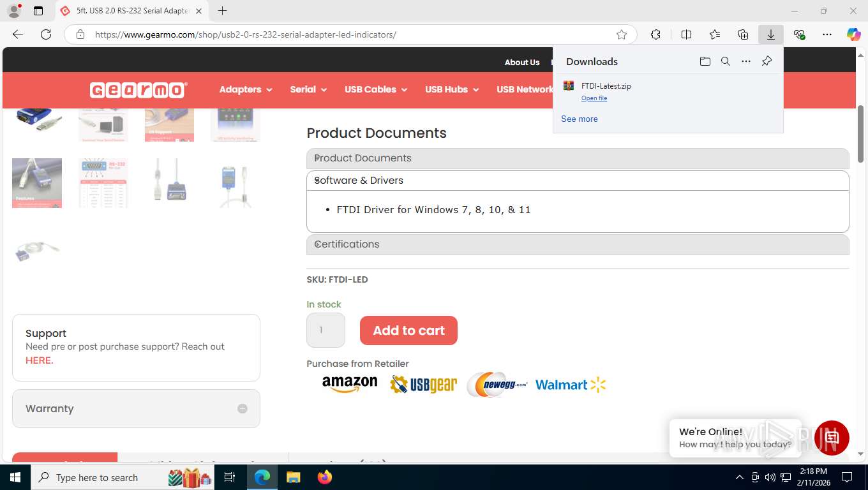
Task: Click the speaker volume tray icon
Action: pos(770,477)
